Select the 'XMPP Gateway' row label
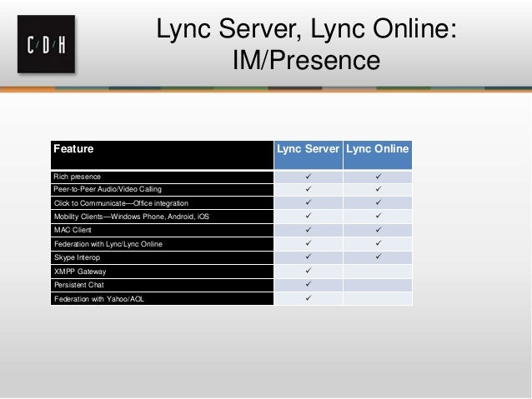The width and height of the screenshot is (532, 399). pos(80,272)
